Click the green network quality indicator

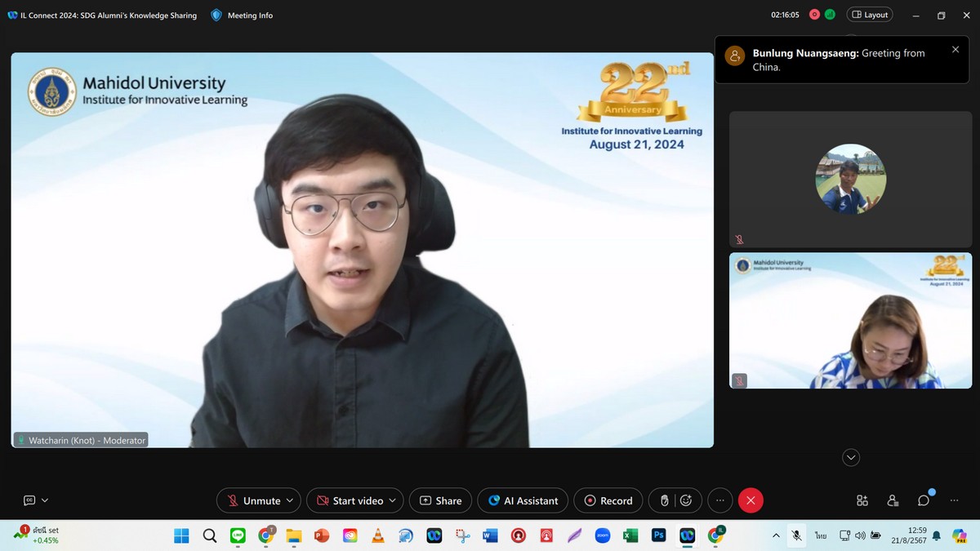830,15
